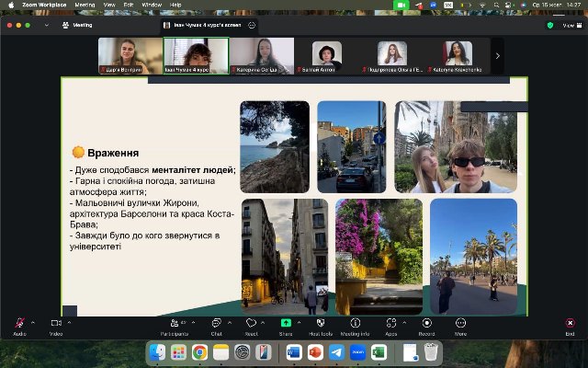The image size is (588, 368).
Task: Open the Apps icon
Action: click(390, 324)
